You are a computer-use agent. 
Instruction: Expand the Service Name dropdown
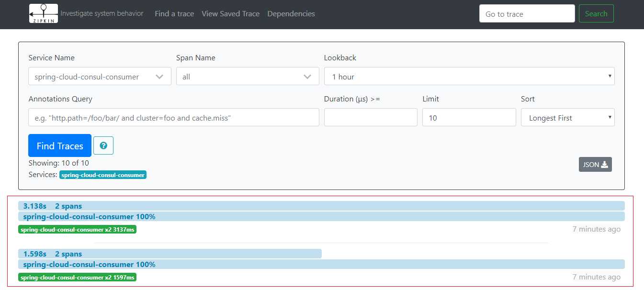pos(100,77)
